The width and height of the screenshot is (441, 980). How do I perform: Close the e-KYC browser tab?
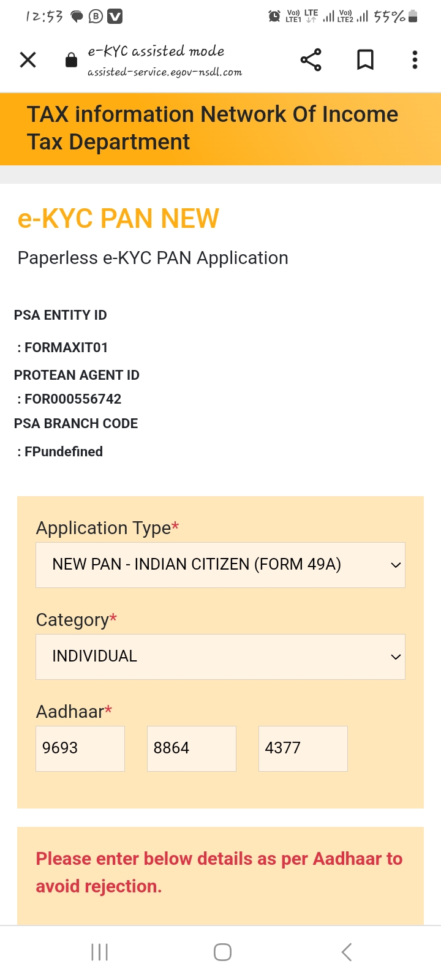coord(28,60)
